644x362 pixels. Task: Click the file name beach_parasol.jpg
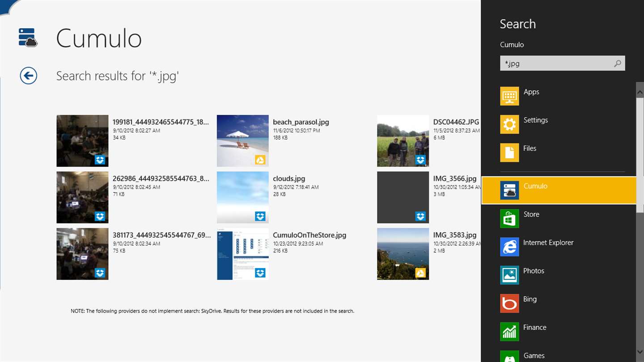tap(301, 122)
